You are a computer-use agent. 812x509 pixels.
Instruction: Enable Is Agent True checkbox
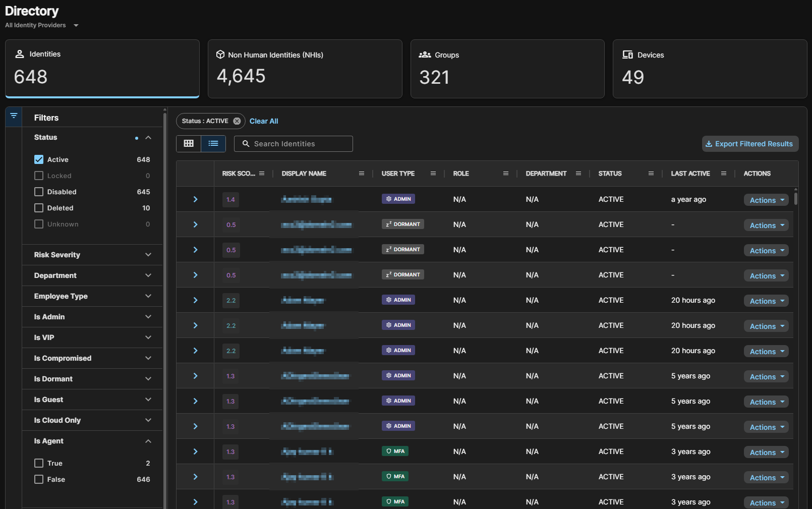39,463
